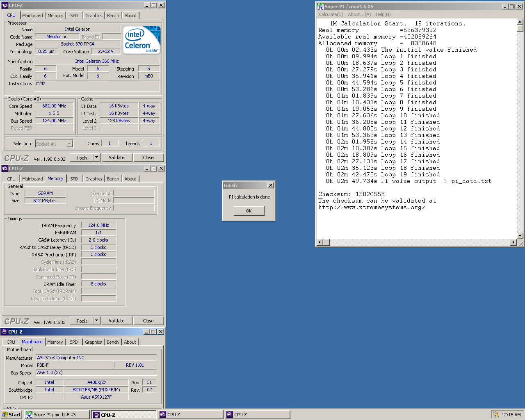Image resolution: width=525 pixels, height=420 pixels.
Task: Click Close button in top CPU-Z window
Action: pos(148,157)
